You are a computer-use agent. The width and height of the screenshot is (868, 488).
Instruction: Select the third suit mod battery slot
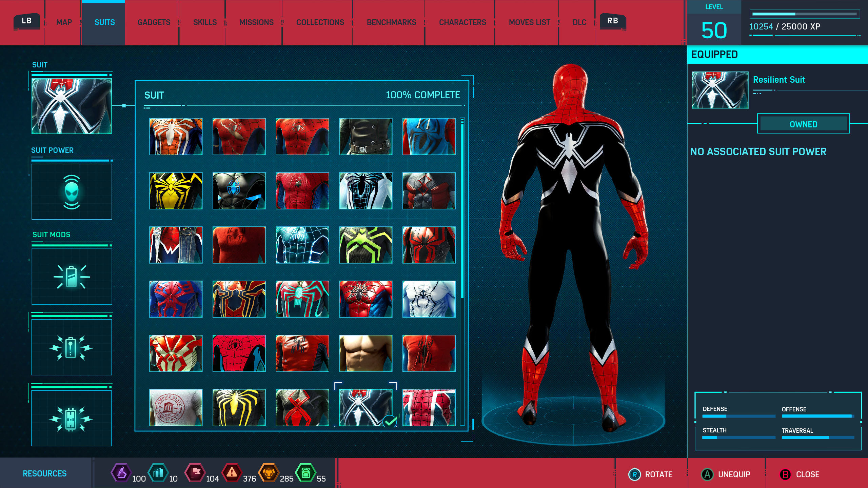(72, 419)
